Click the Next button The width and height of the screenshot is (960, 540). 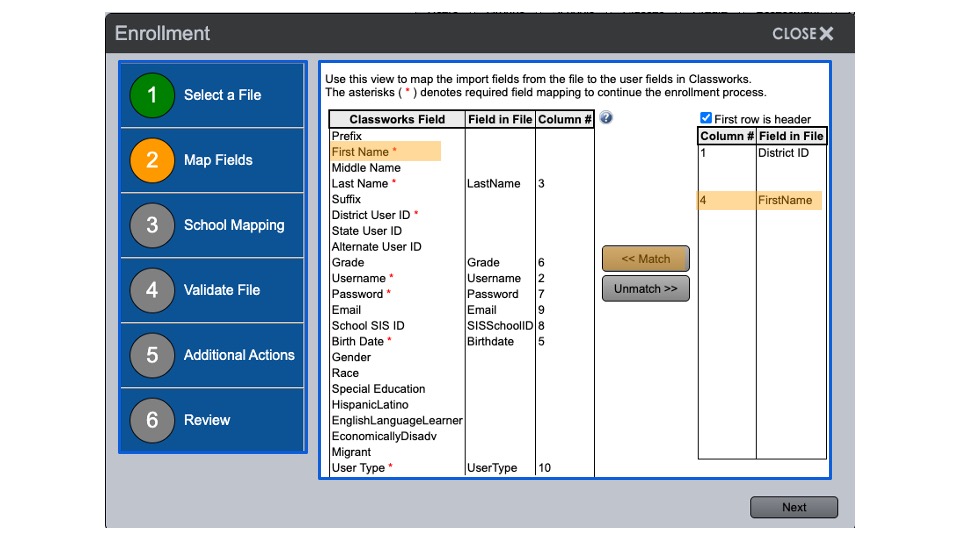tap(793, 507)
